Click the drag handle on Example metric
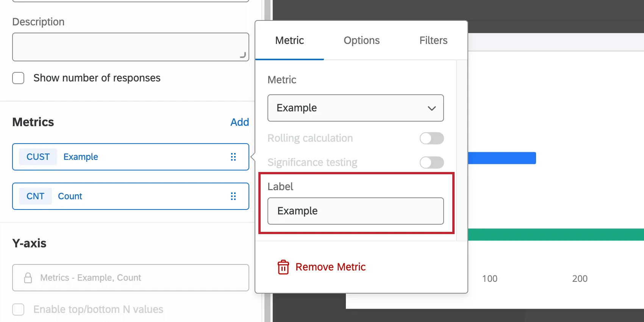This screenshot has height=322, width=644. (233, 157)
